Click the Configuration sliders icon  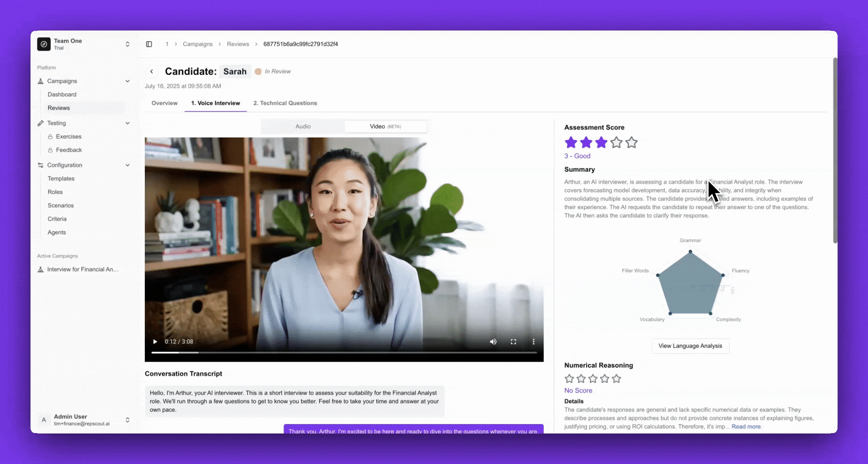click(40, 165)
